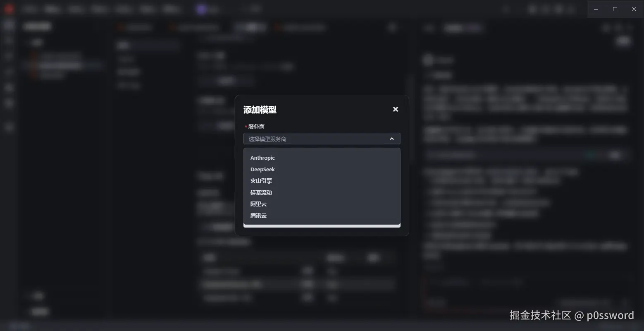Screen dimensions: 644x331
Task: Click the topmost activity bar icon
Action: point(9,26)
